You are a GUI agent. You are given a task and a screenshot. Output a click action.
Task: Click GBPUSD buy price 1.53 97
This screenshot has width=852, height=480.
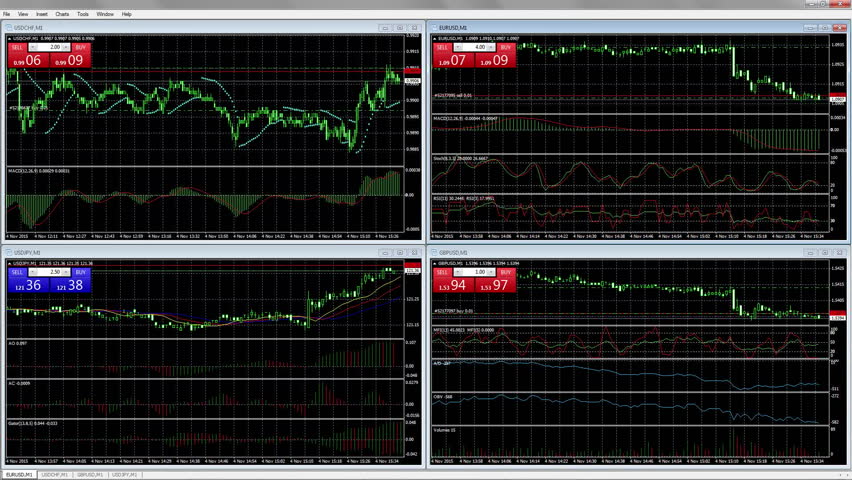tap(495, 285)
